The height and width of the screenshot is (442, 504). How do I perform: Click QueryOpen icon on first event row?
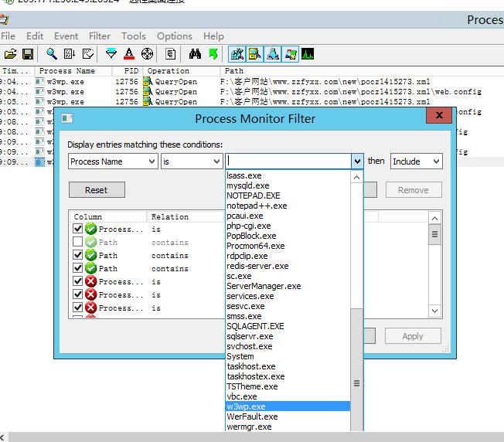point(148,81)
